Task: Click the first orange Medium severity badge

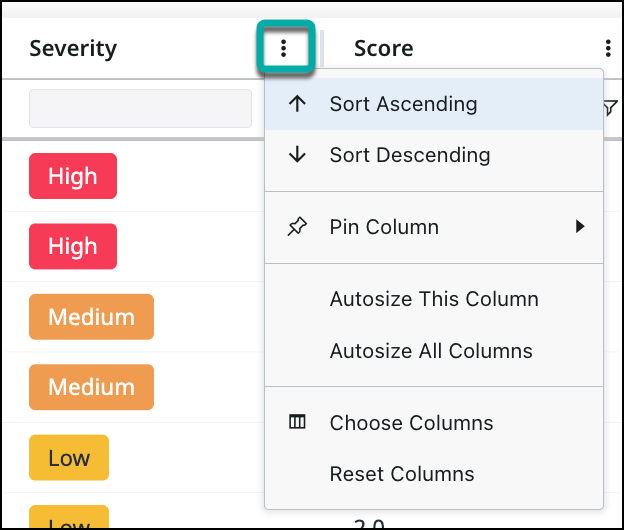Action: pyautogui.click(x=92, y=317)
